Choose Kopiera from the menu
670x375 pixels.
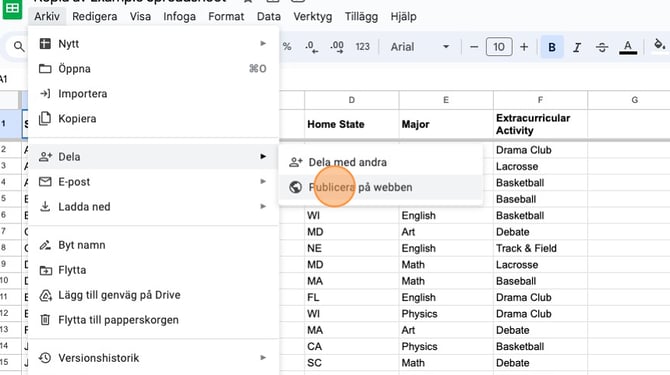coord(154,119)
